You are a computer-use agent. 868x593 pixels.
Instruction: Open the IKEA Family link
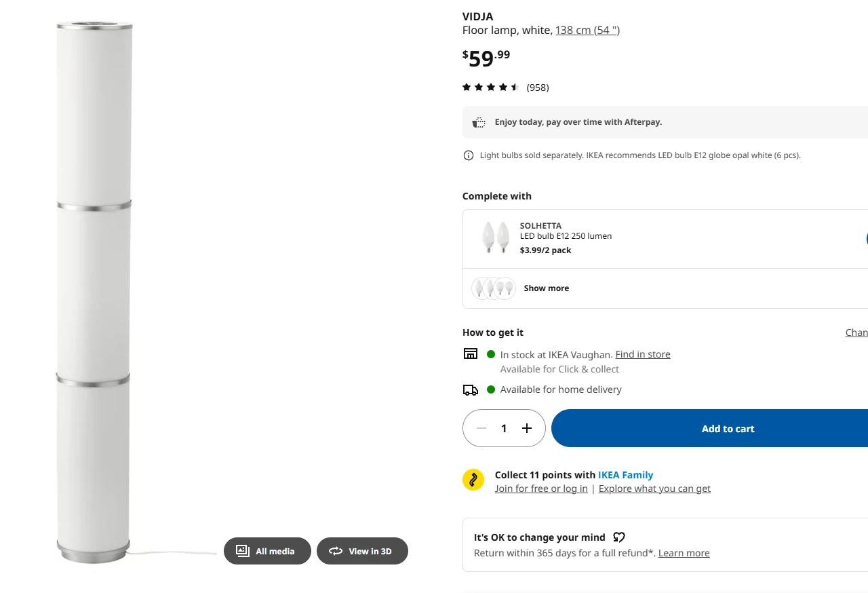(625, 475)
